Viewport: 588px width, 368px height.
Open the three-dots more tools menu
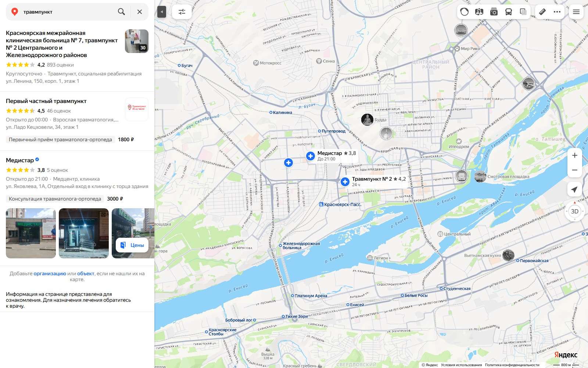pos(557,12)
